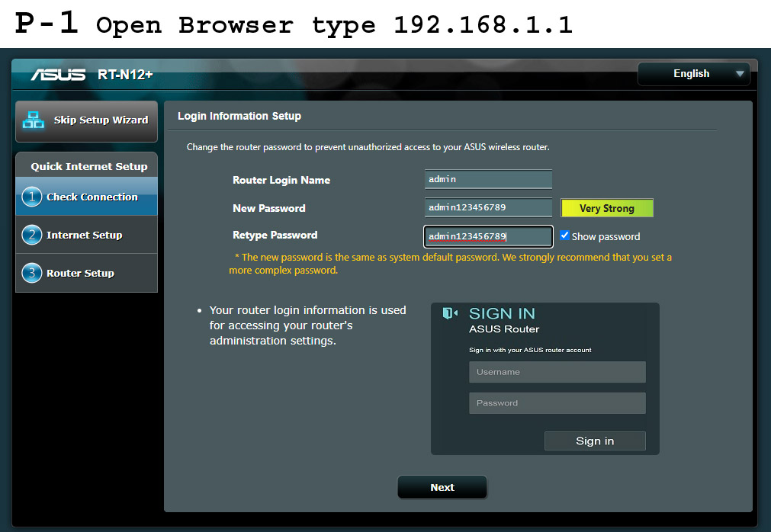Click the Retype Password input field

[x=488, y=236]
